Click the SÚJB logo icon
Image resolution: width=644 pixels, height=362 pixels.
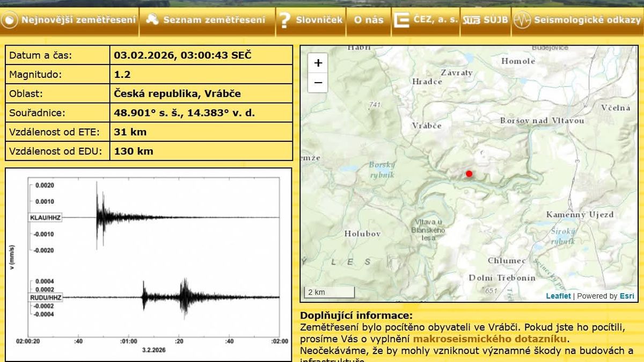pyautogui.click(x=471, y=20)
